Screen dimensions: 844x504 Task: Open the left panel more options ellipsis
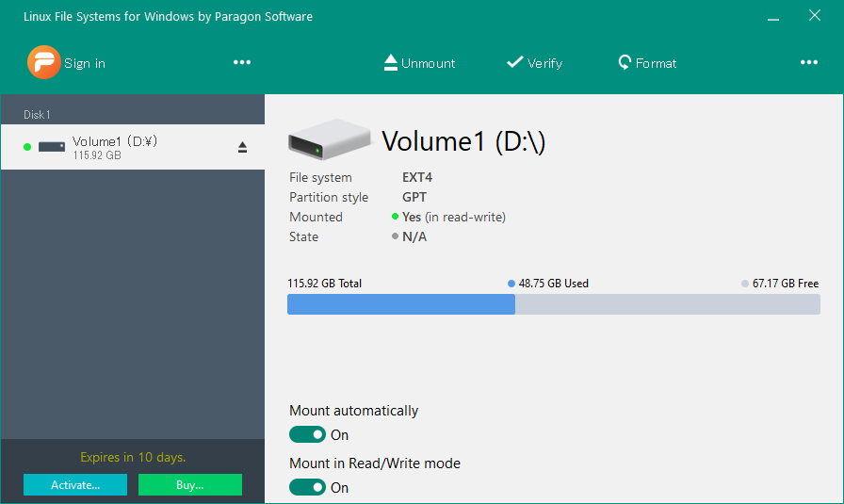coord(242,62)
